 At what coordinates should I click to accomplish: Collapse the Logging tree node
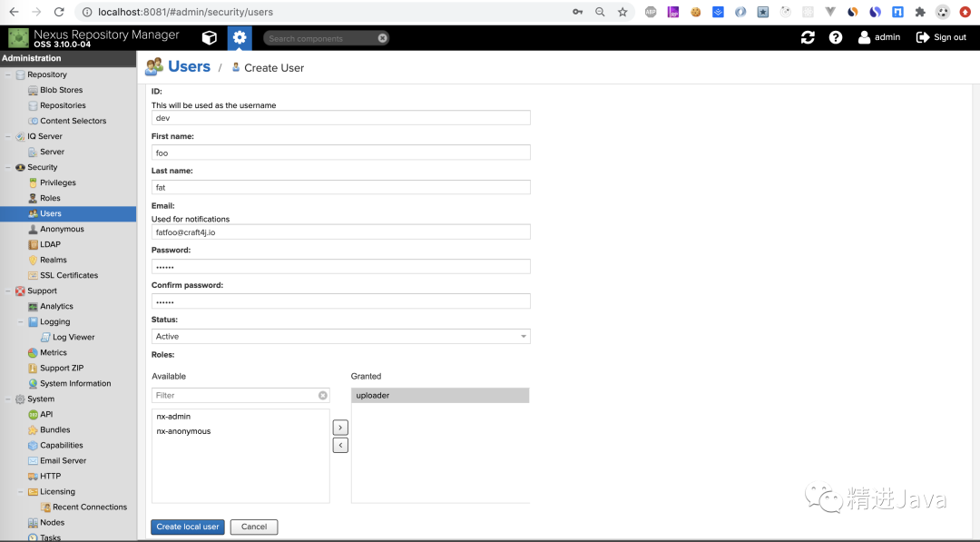20,322
